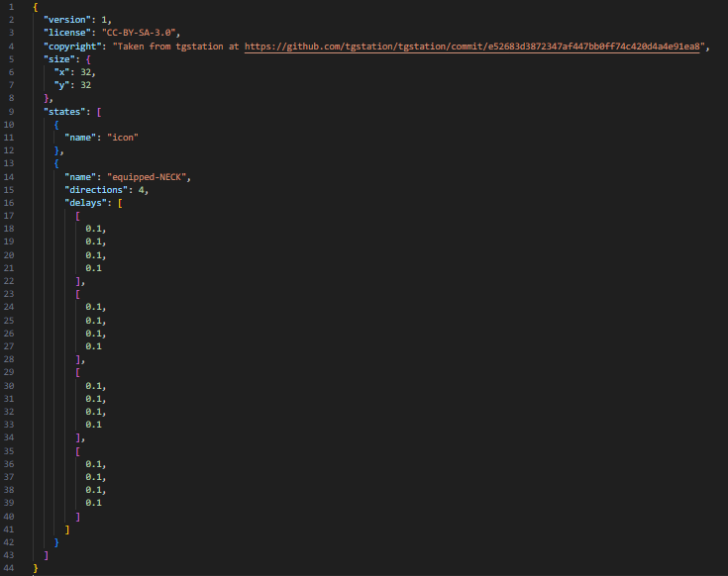Click the blue opening brace on line 13
The width and height of the screenshot is (728, 576).
click(x=56, y=163)
